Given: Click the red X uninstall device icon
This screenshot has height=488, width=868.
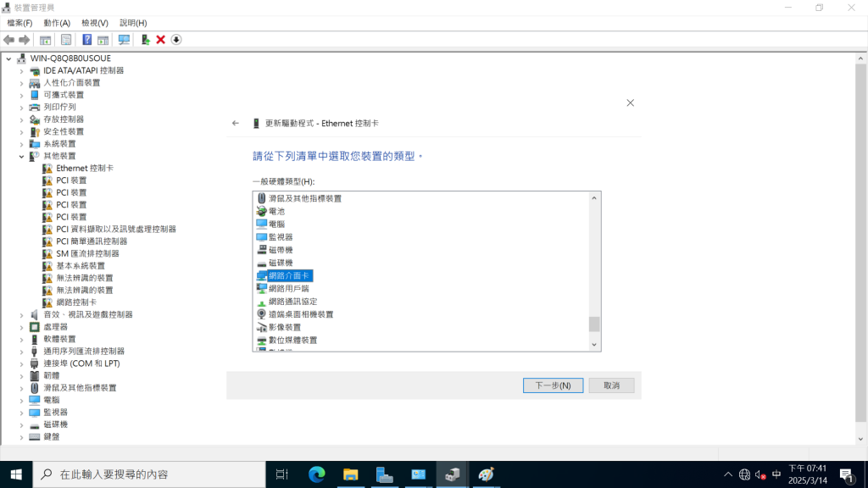Looking at the screenshot, I should pyautogui.click(x=160, y=40).
